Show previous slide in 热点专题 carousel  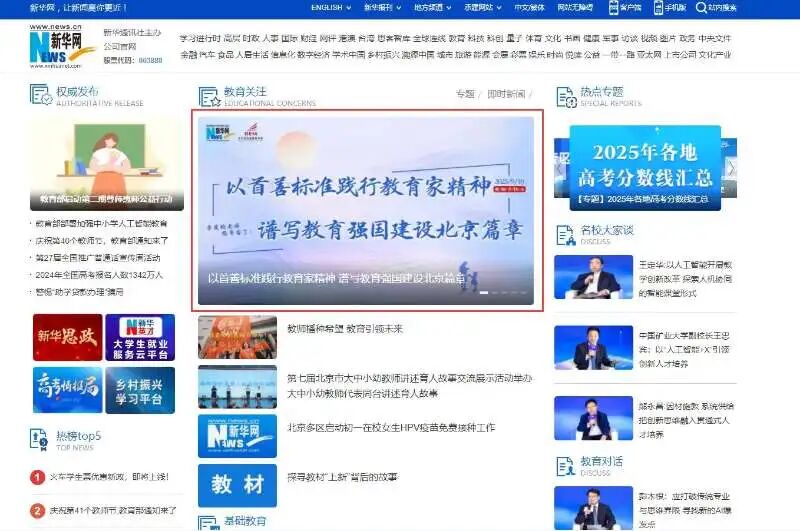tap(560, 168)
